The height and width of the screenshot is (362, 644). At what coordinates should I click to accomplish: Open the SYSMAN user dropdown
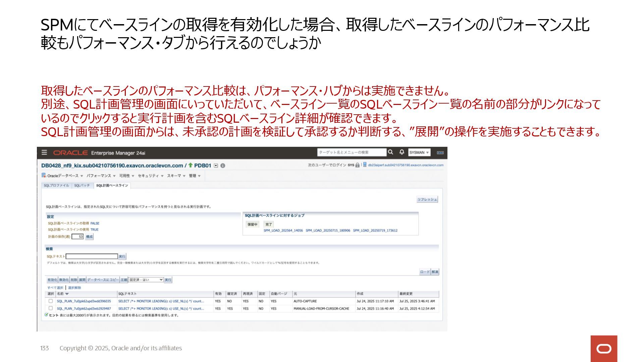click(419, 153)
